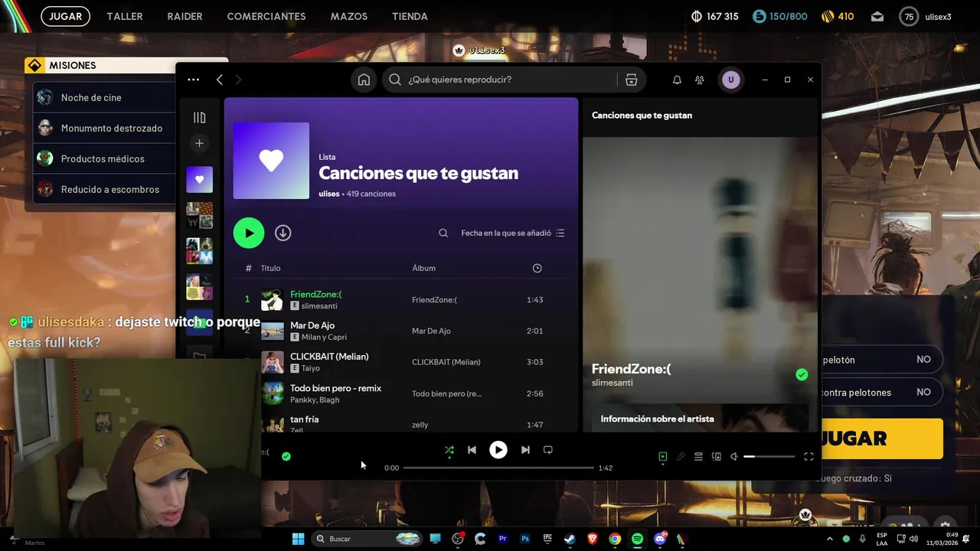This screenshot has width=980, height=551.
Task: Open the TIENDA tab
Action: (x=410, y=16)
